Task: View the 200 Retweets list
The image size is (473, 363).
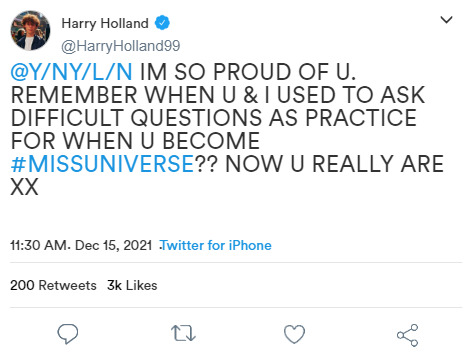Action: (53, 286)
